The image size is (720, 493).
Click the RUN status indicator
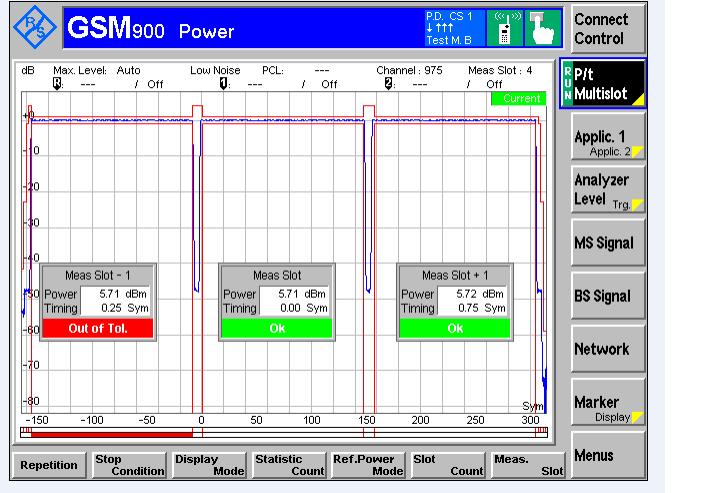coord(568,84)
